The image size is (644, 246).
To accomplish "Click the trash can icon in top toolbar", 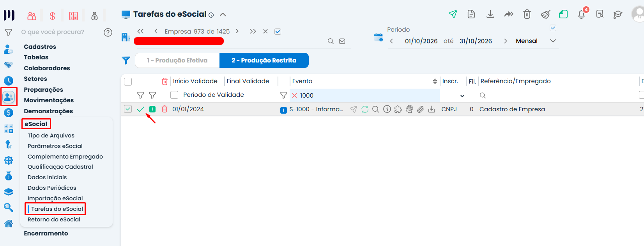I will click(527, 14).
